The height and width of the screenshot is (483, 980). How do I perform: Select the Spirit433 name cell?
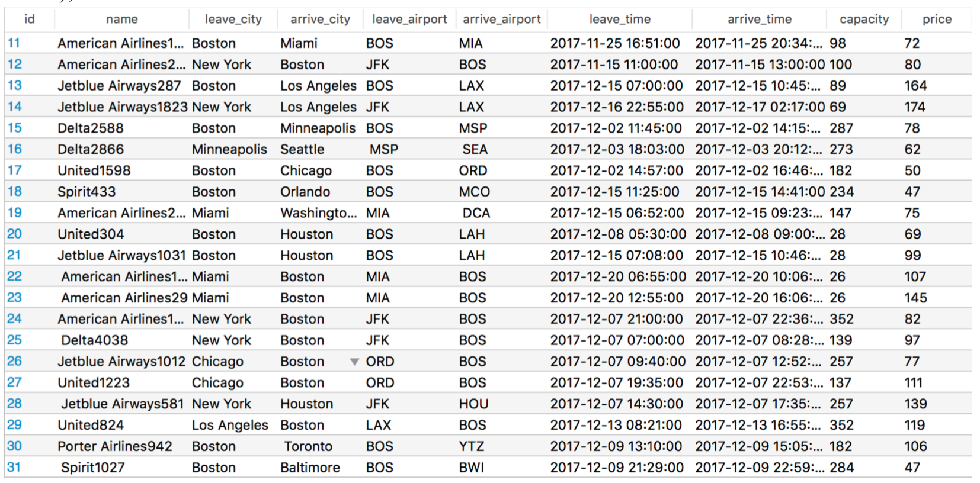point(87,192)
